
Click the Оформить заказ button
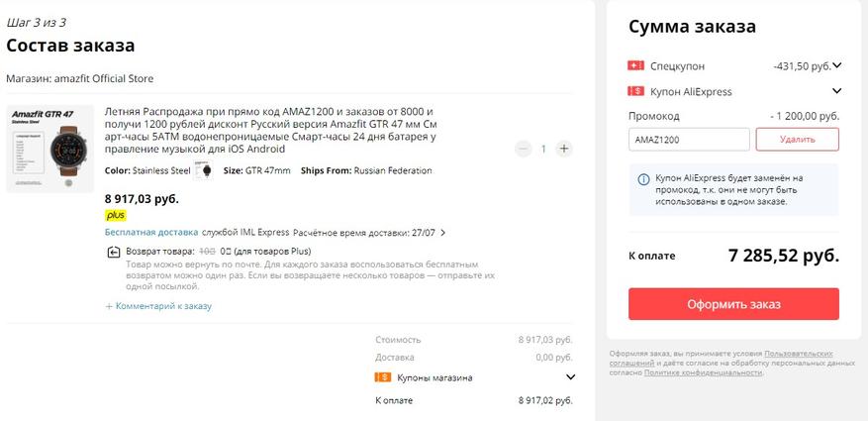pos(733,303)
